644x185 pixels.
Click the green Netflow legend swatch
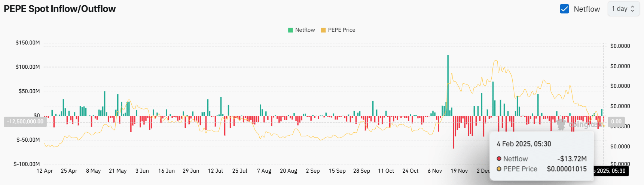pos(290,30)
